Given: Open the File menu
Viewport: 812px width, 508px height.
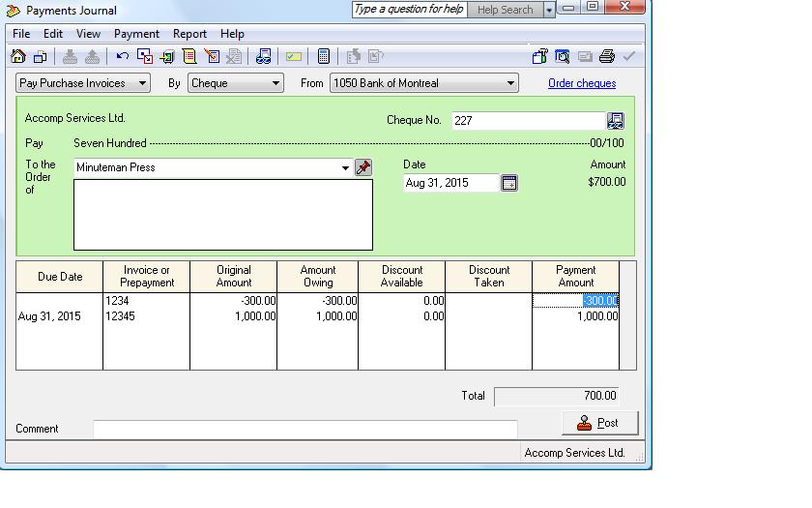Looking at the screenshot, I should tap(21, 34).
